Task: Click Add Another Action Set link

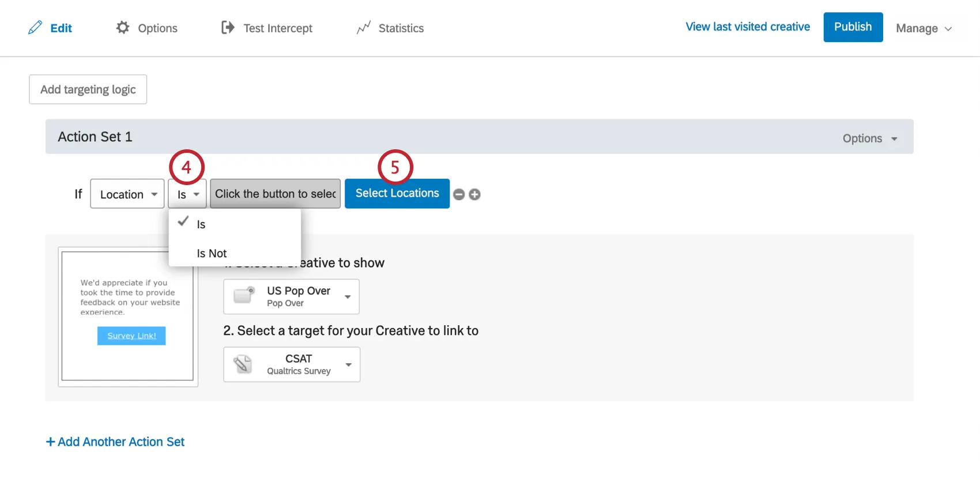Action: tap(115, 442)
